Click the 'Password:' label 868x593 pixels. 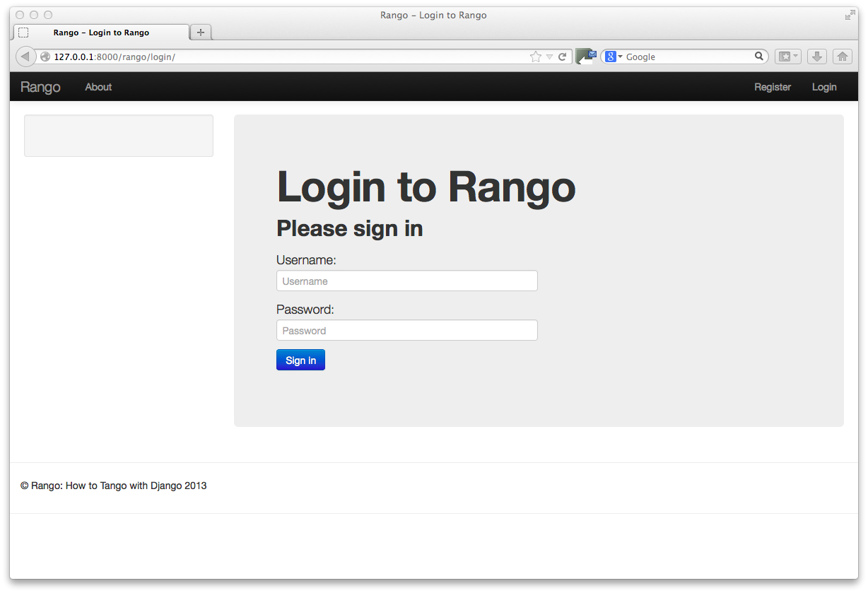click(x=305, y=310)
